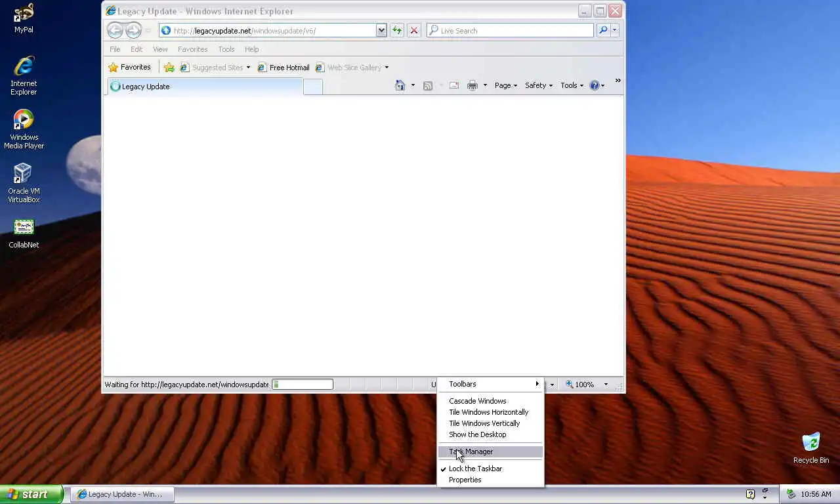This screenshot has height=504, width=840.
Task: Click the Start button
Action: [x=31, y=494]
